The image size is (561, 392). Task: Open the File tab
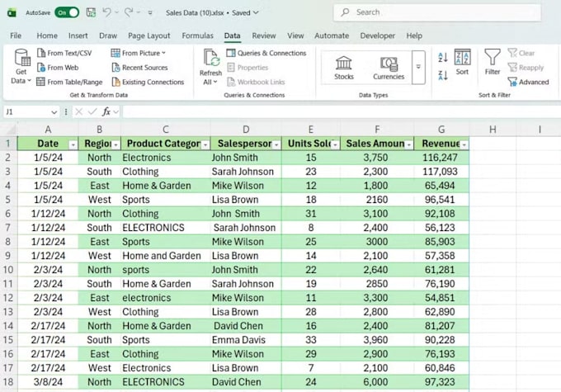point(16,35)
